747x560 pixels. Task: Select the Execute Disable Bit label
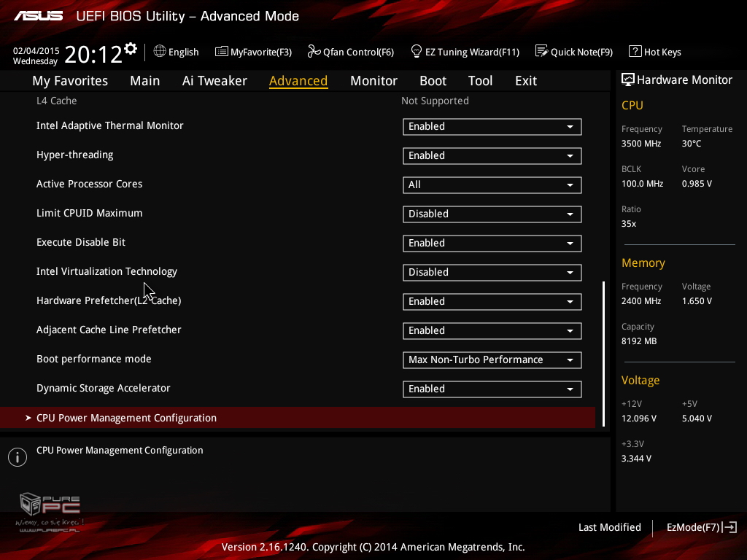81,242
